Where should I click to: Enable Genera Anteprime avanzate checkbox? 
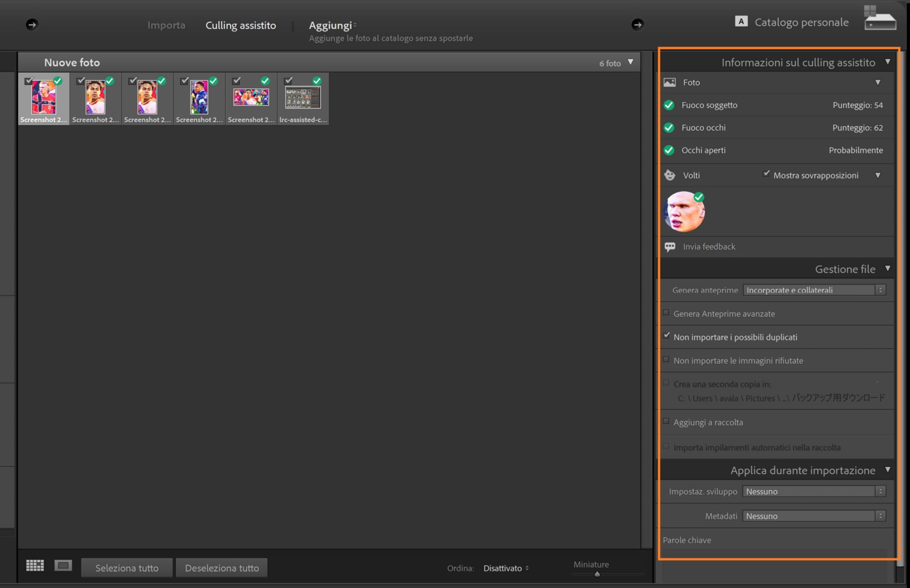[666, 313]
